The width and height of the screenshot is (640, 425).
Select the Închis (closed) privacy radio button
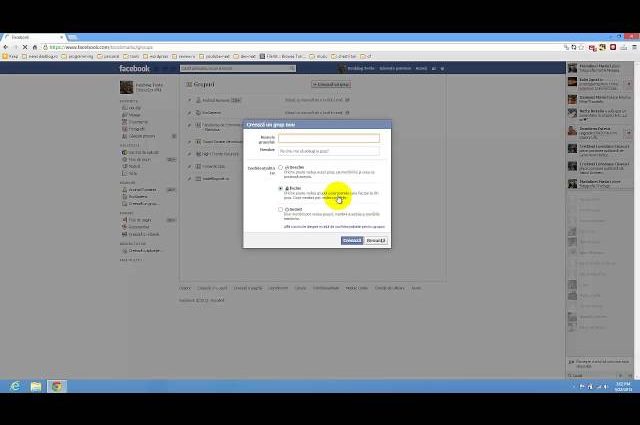(280, 188)
